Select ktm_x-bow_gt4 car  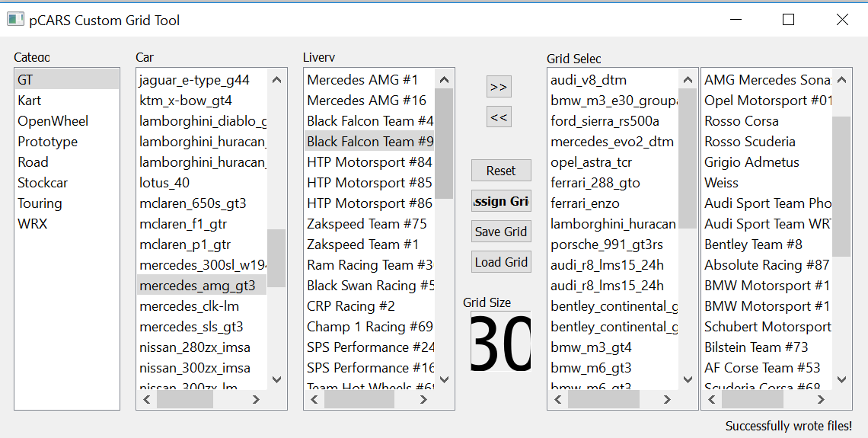click(x=202, y=101)
